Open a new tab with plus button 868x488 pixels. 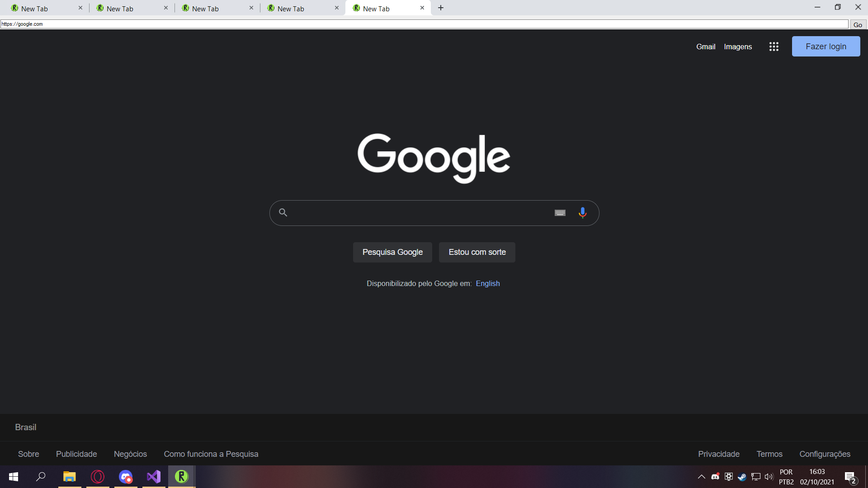pos(441,8)
